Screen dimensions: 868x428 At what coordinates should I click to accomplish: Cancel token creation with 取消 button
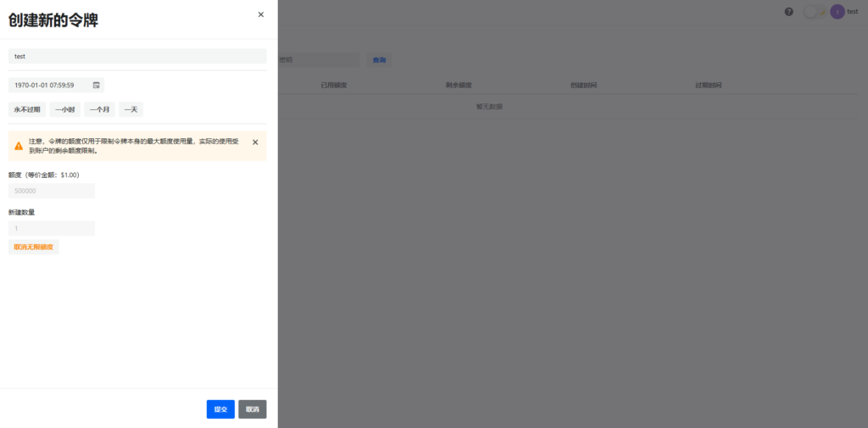[x=253, y=409]
